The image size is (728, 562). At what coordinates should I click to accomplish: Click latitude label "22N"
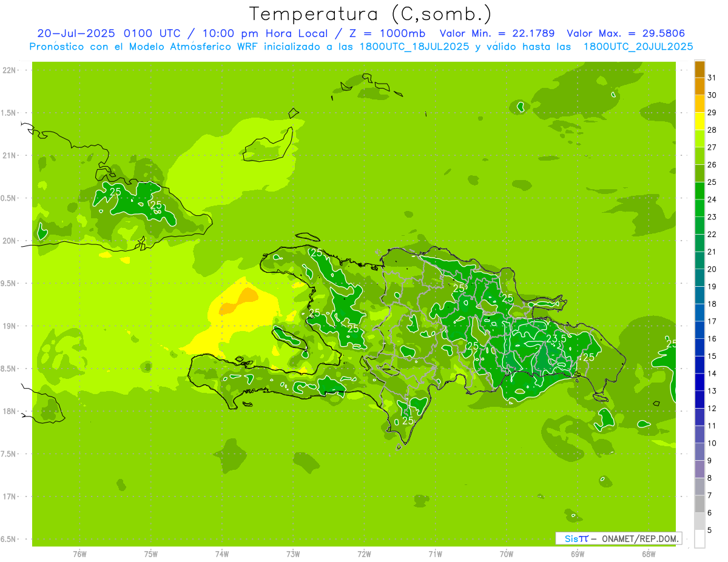tap(8, 70)
